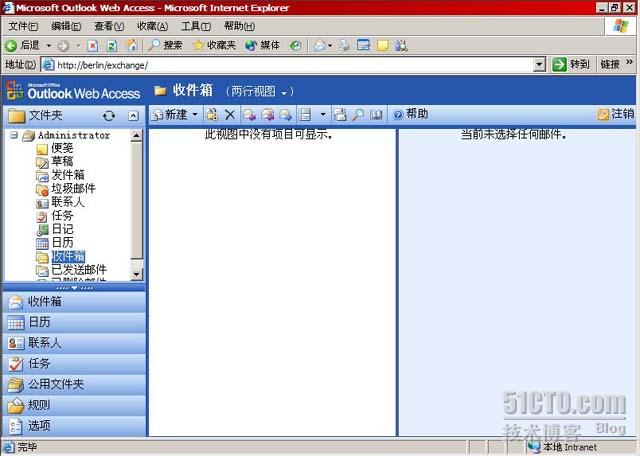Open 规则 in the navigation pane

39,405
